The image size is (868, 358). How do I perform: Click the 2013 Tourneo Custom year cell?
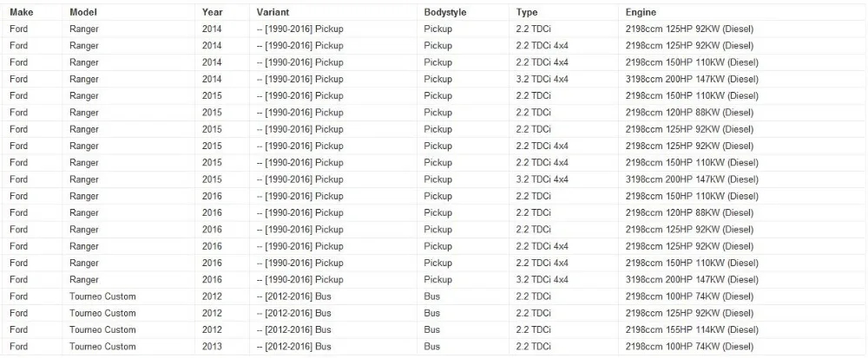pos(222,347)
